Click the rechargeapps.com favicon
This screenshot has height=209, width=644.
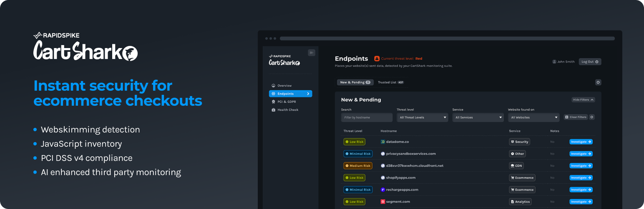click(383, 190)
